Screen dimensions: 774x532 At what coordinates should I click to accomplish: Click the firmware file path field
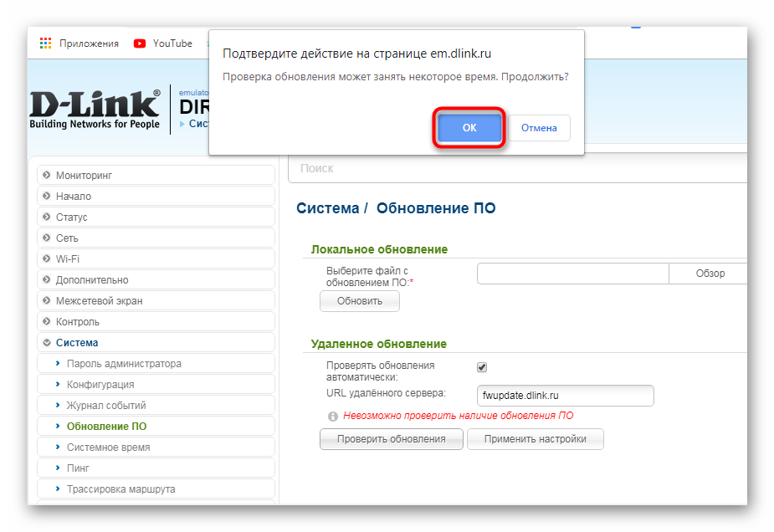pos(572,274)
